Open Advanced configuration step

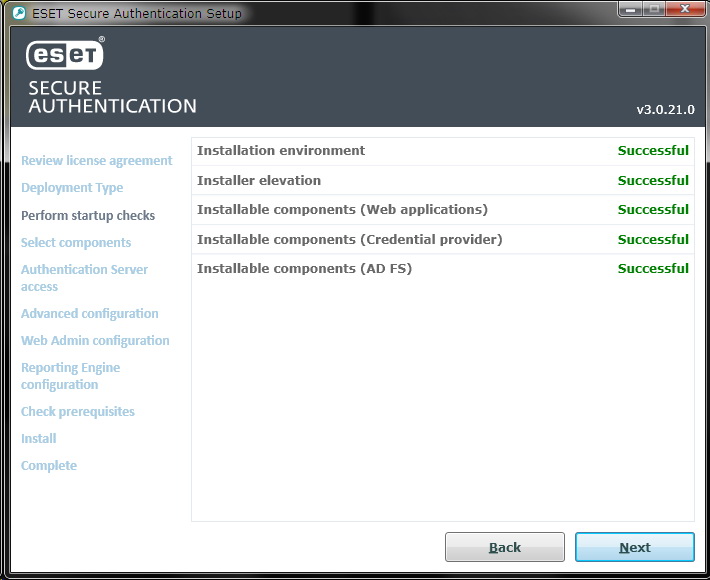tap(90, 313)
